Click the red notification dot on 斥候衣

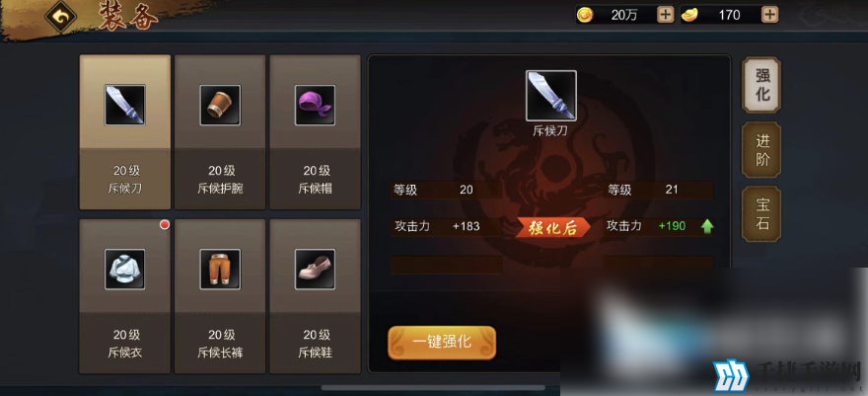[x=165, y=225]
